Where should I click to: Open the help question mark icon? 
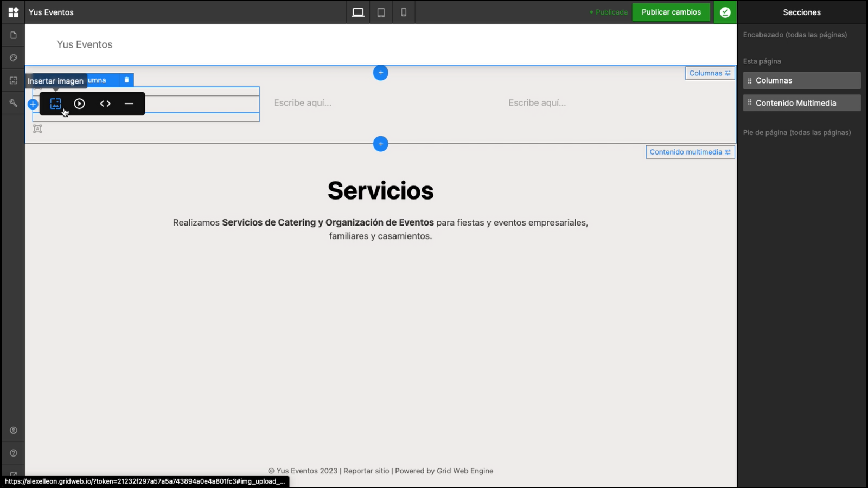(14, 453)
